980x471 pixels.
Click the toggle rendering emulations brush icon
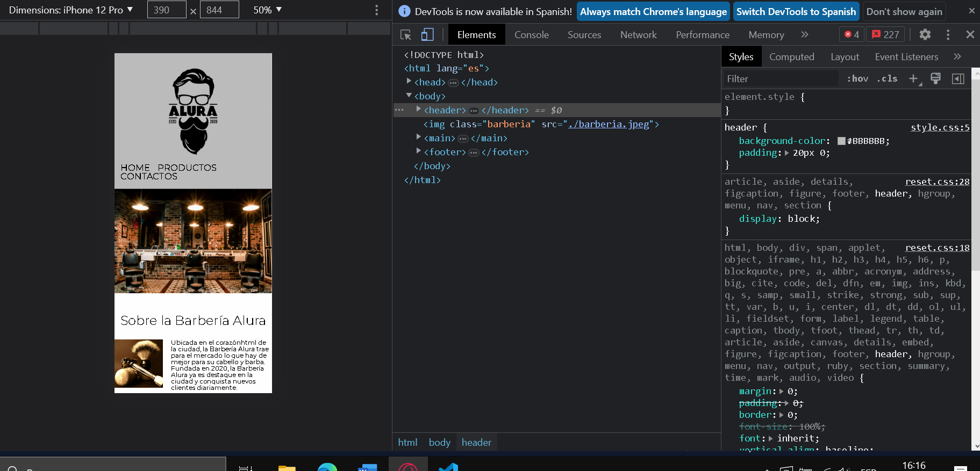tap(935, 79)
